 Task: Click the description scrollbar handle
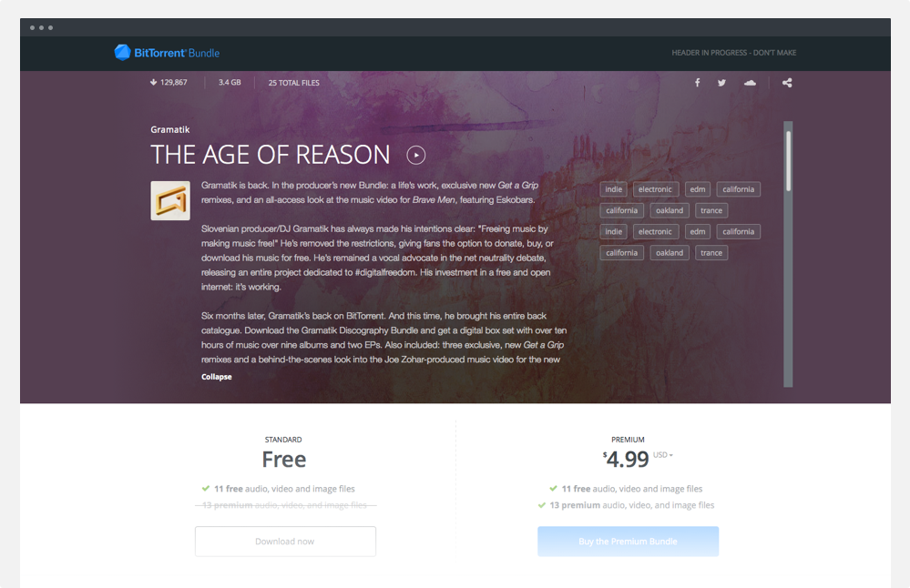(788, 161)
